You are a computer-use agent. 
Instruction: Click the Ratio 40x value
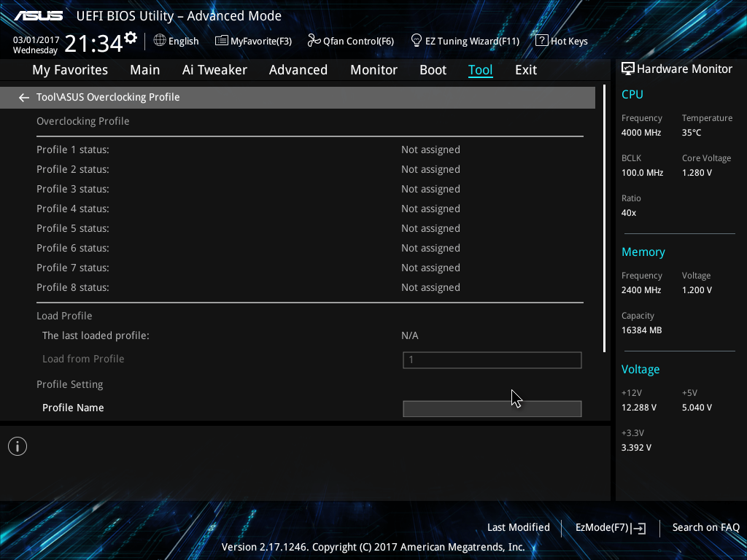628,213
